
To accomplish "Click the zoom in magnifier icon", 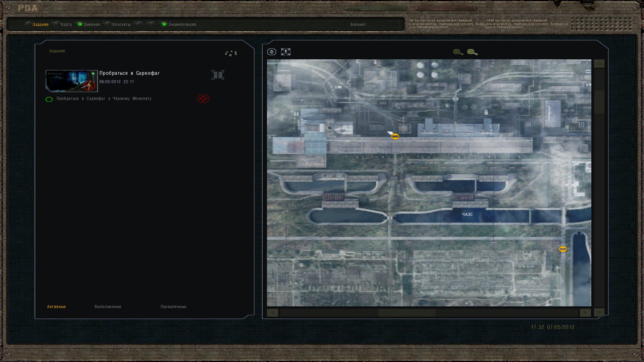I will 458,52.
